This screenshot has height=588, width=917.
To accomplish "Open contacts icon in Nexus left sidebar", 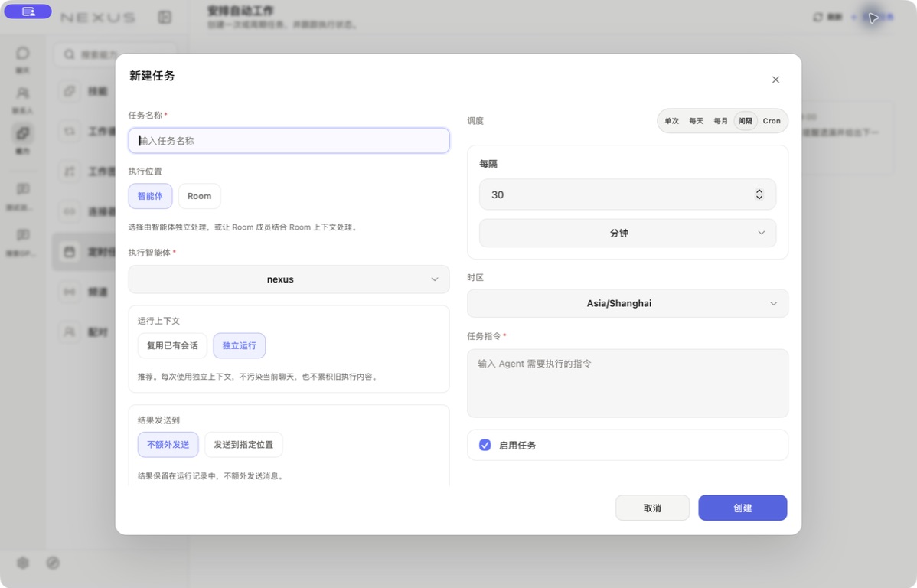I will coord(23,93).
